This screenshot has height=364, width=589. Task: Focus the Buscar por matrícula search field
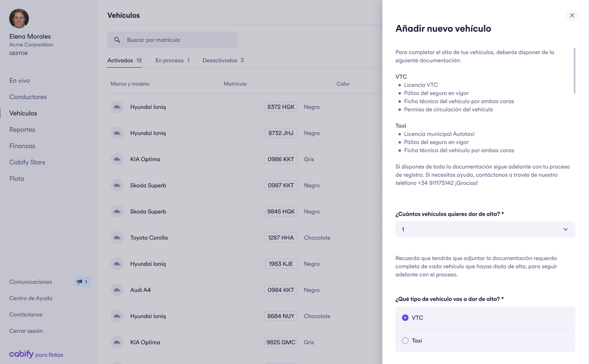173,40
